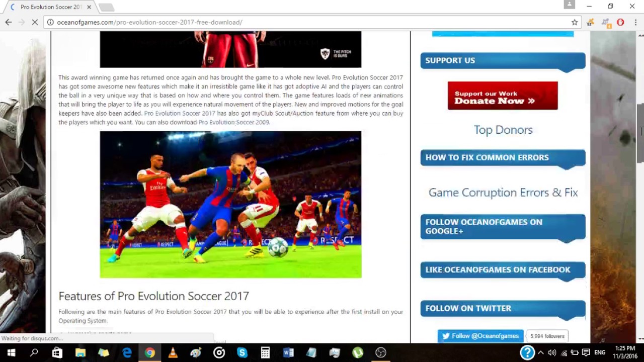Bookmark this page with the star icon
The image size is (644, 362).
(575, 22)
